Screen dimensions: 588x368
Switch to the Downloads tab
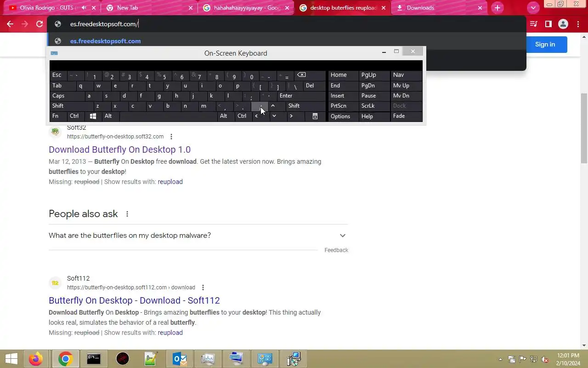pyautogui.click(x=440, y=8)
